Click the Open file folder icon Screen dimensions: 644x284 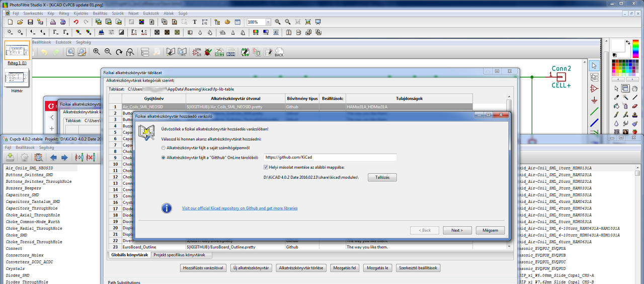point(20,22)
